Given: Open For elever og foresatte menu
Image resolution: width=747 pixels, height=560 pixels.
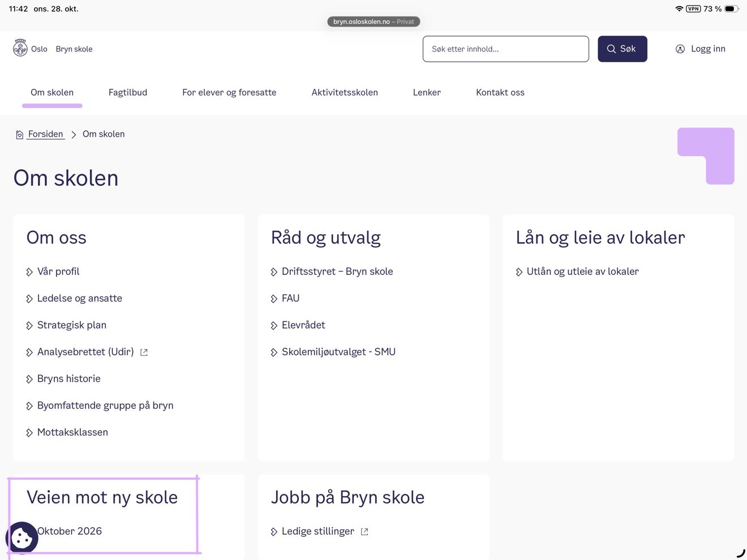Looking at the screenshot, I should (x=229, y=92).
